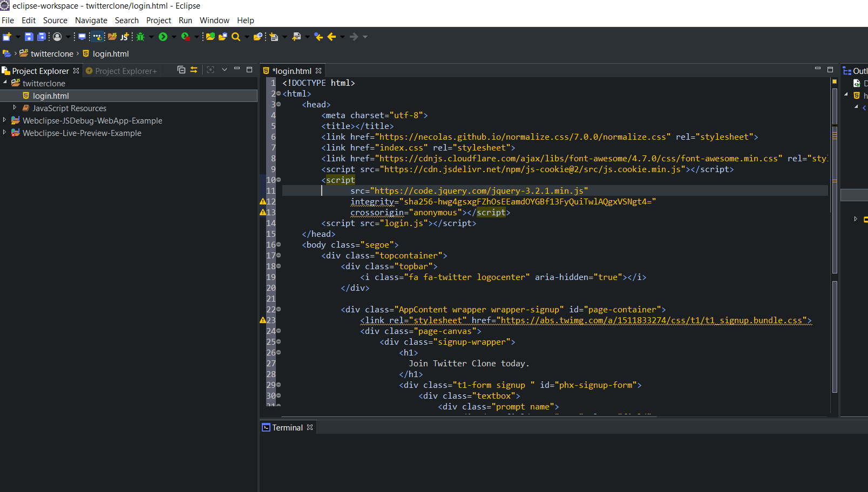
Task: Close the *login.html editor tab
Action: coord(318,71)
